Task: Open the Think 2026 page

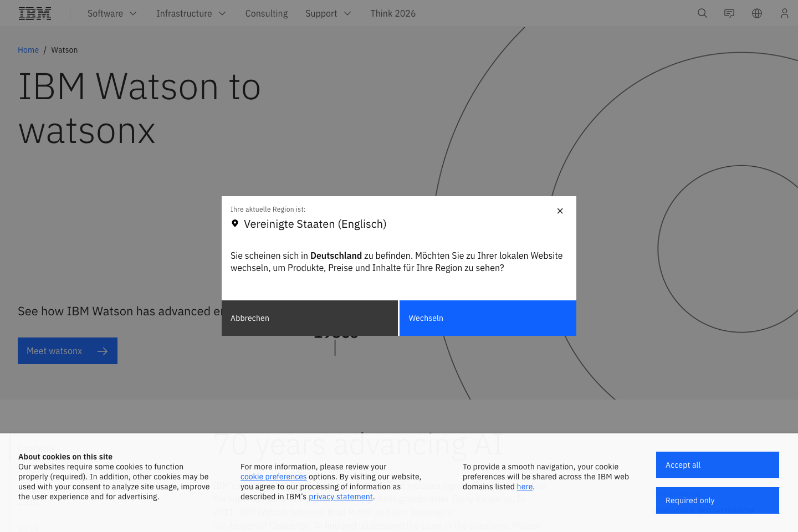Action: (393, 13)
